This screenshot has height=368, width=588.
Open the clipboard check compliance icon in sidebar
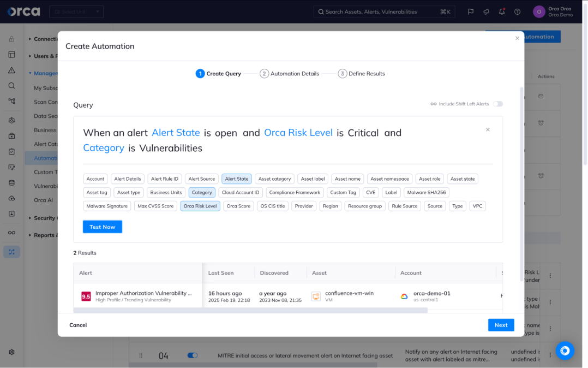(x=11, y=152)
